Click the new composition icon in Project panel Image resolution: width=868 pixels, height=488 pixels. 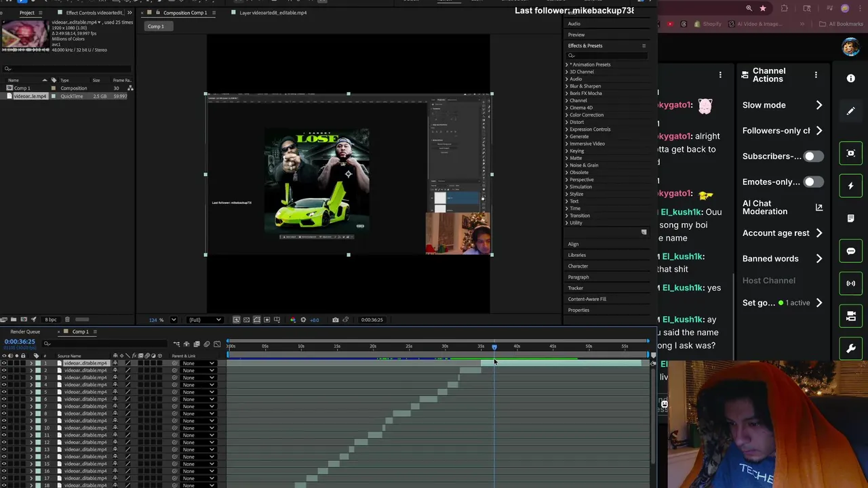click(24, 319)
